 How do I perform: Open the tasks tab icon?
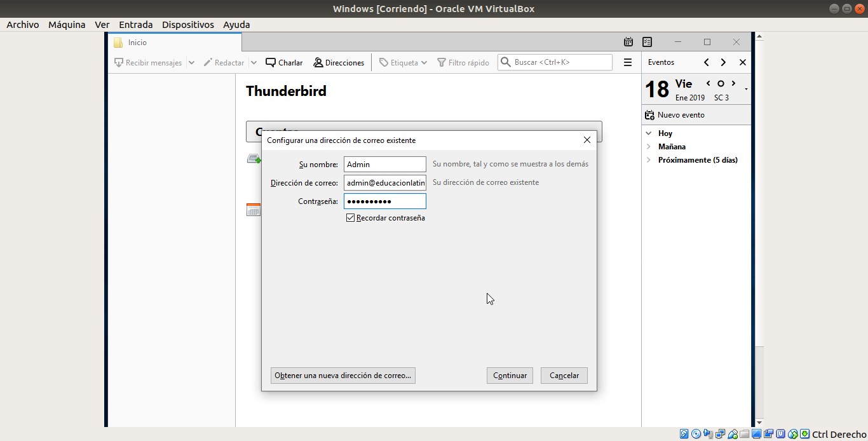pyautogui.click(x=647, y=42)
